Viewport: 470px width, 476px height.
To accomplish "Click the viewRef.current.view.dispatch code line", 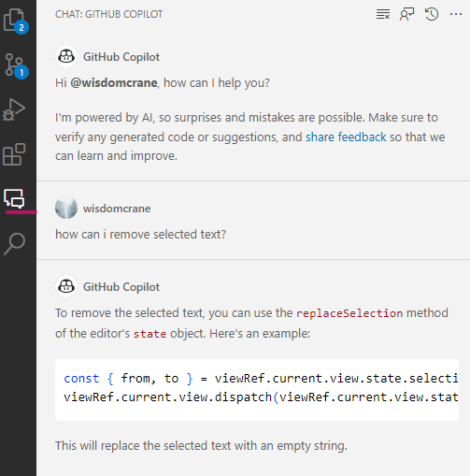I will tap(261, 397).
